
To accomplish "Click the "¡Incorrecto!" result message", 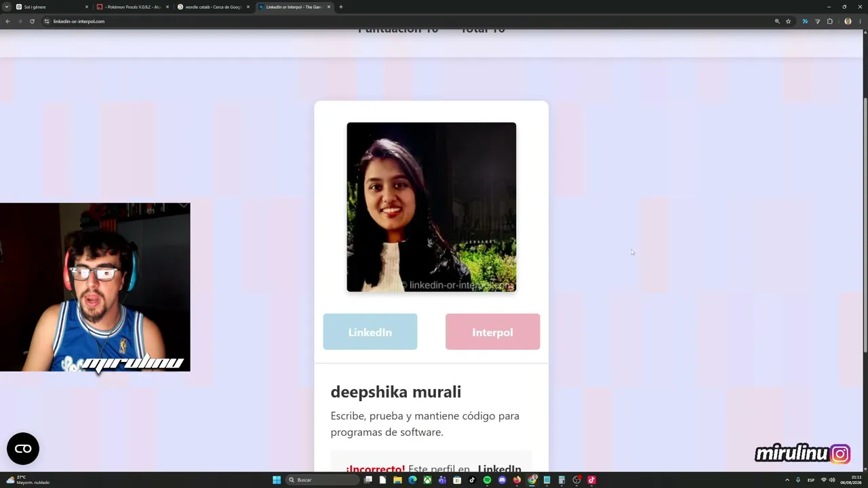I will pyautogui.click(x=375, y=469).
